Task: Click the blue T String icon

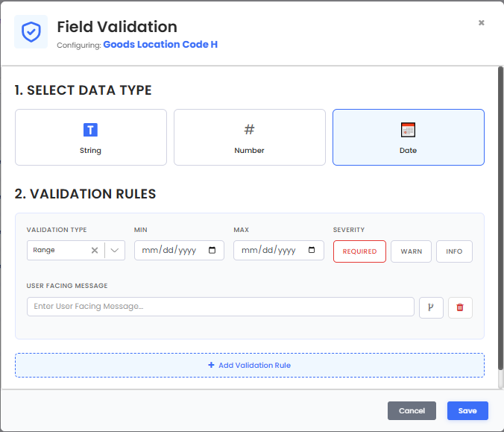Action: click(90, 130)
